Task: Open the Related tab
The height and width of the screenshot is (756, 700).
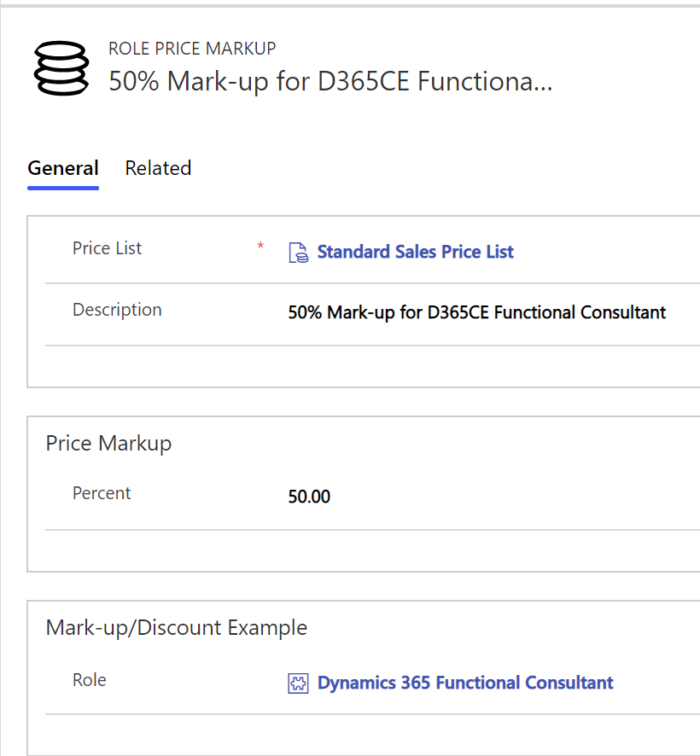Action: (158, 168)
